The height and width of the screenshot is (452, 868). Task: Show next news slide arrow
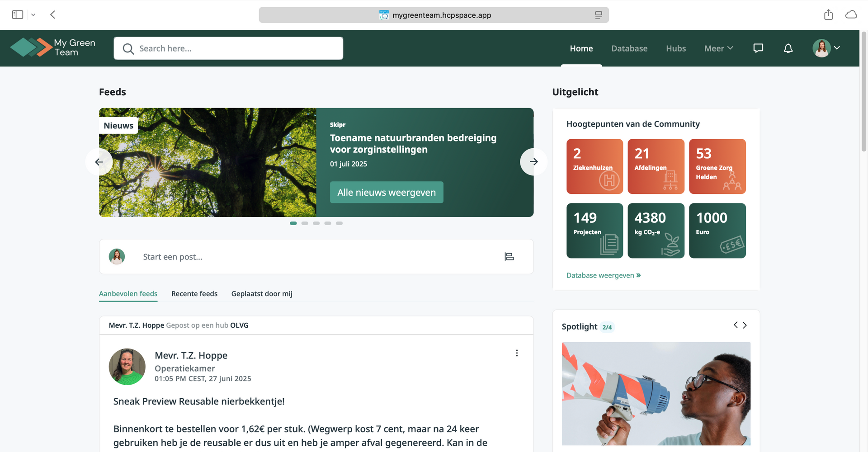click(x=534, y=162)
